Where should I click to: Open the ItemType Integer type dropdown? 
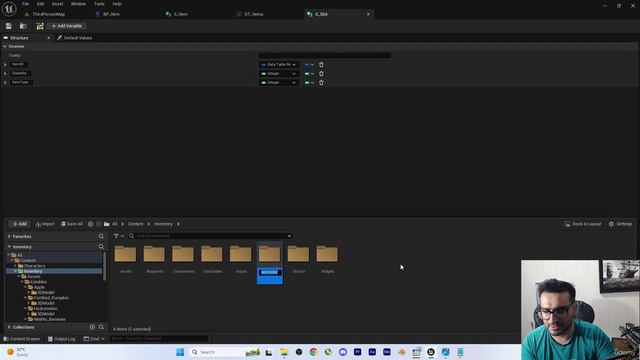point(279,82)
